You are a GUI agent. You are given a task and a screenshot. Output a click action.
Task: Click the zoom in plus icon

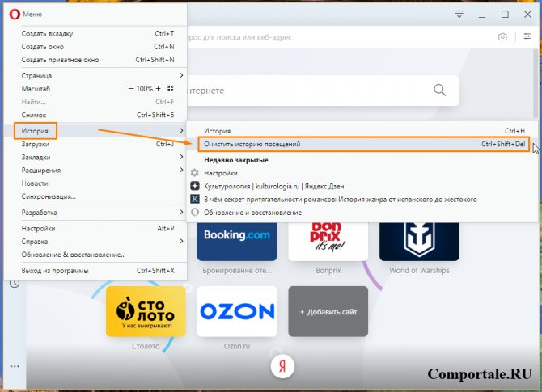point(158,89)
